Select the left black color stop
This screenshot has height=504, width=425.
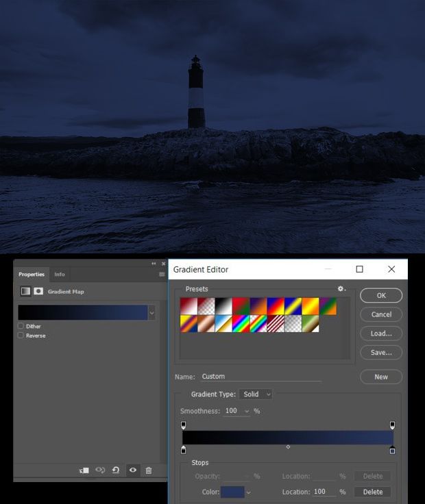184,450
